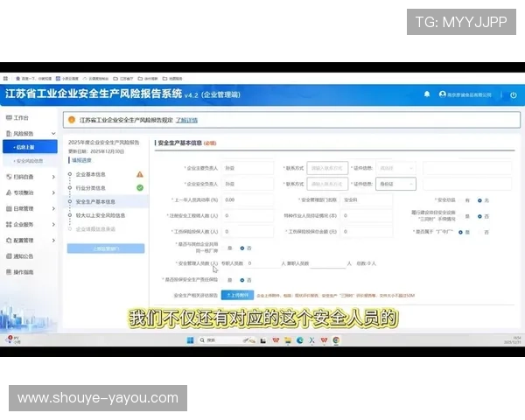Screen dimensions: 525x420
Task: Select 是 for 是否属于"厂中厂"
Action: pos(464,232)
